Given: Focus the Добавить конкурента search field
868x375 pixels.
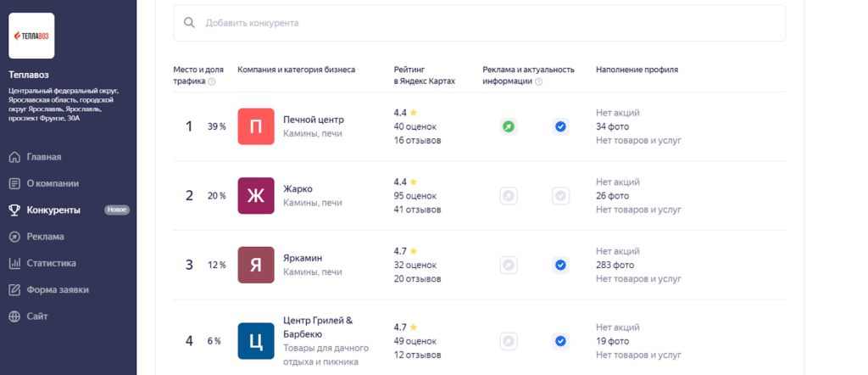Looking at the screenshot, I should coord(480,23).
